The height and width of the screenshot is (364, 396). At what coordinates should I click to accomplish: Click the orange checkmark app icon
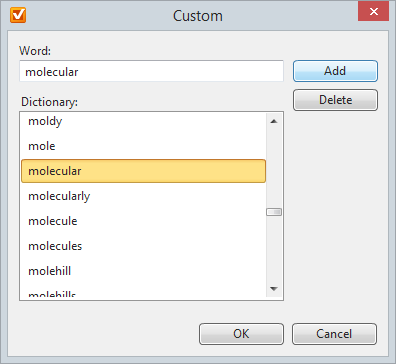(18, 15)
